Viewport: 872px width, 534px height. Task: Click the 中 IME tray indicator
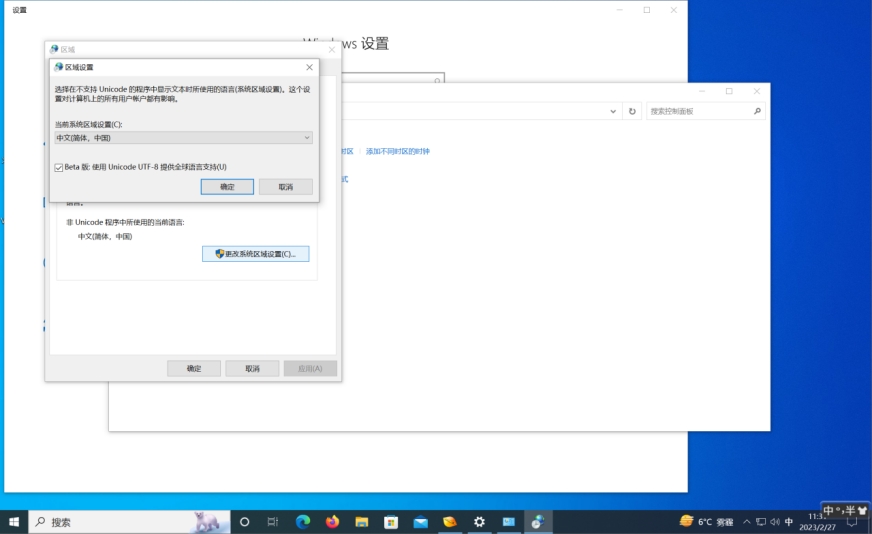click(789, 522)
